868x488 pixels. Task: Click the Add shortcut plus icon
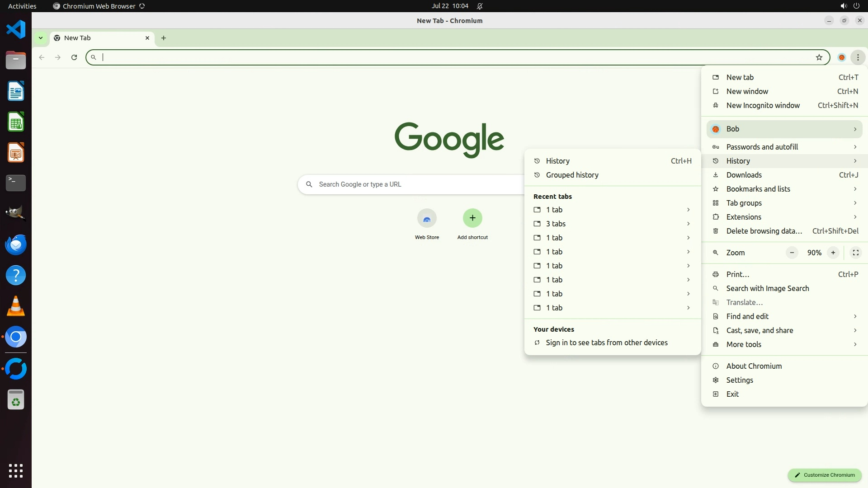pos(472,218)
